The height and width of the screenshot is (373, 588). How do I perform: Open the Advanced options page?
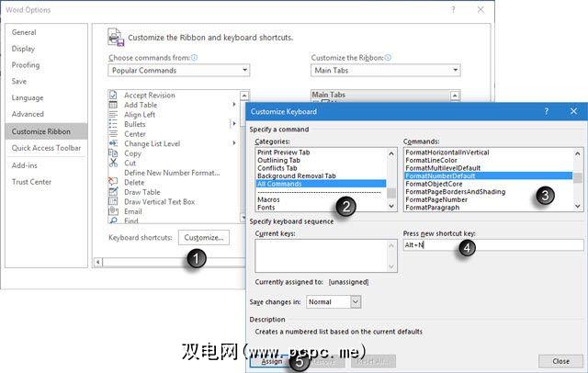coord(28,114)
